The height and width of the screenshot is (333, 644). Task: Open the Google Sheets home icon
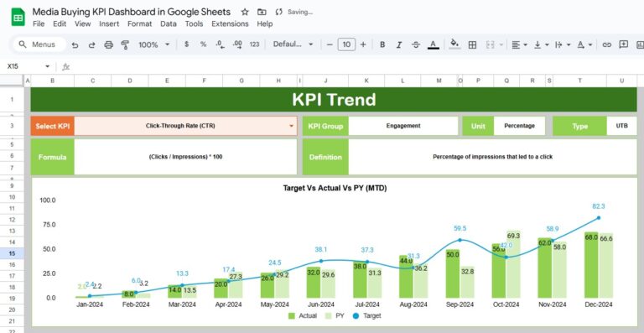[x=18, y=18]
